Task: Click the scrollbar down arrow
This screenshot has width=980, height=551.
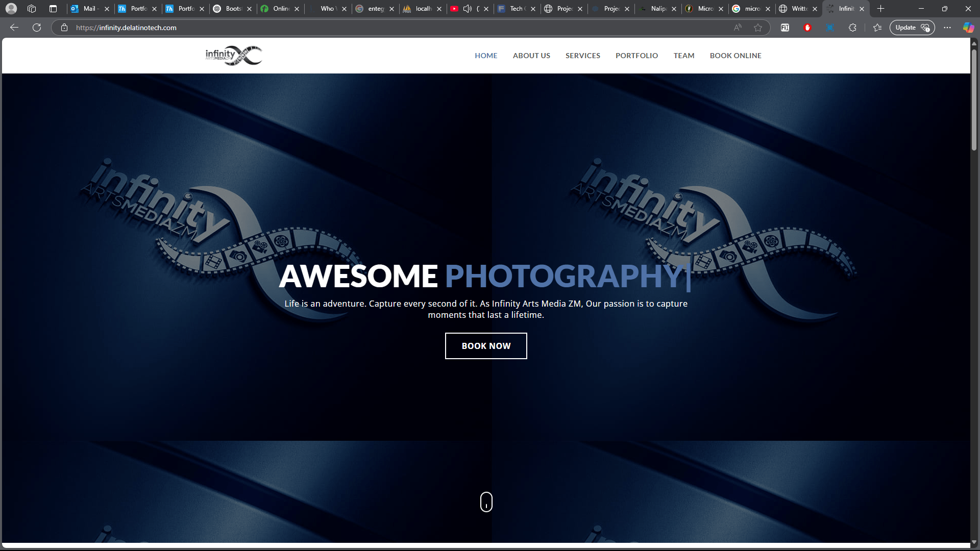Action: [x=974, y=542]
